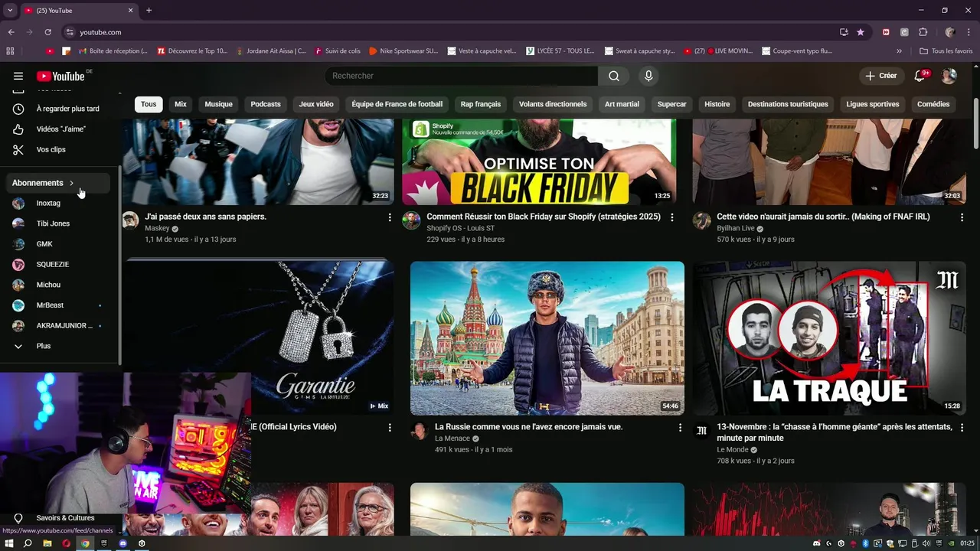
Task: Open Michou subscription channel
Action: click(x=60, y=285)
